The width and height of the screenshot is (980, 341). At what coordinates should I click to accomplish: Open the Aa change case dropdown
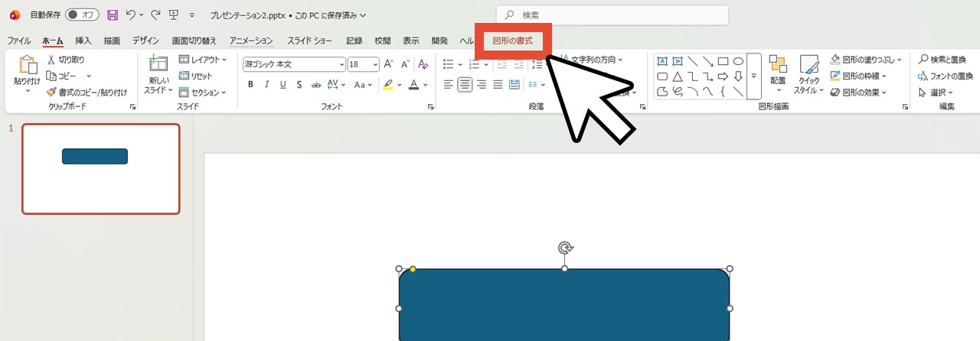point(363,85)
